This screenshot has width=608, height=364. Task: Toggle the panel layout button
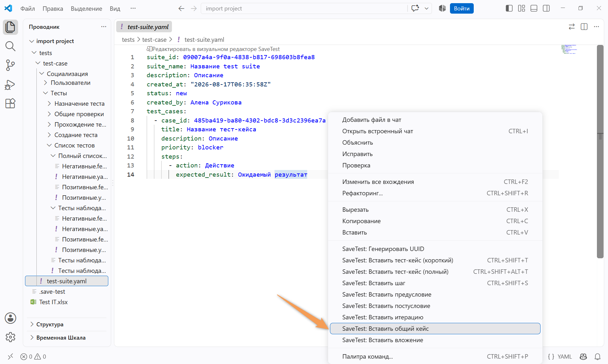click(x=534, y=9)
